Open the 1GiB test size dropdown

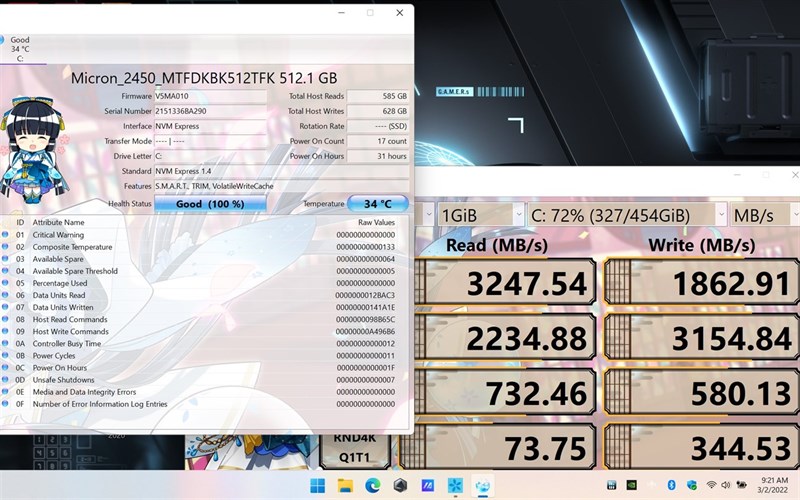point(480,215)
